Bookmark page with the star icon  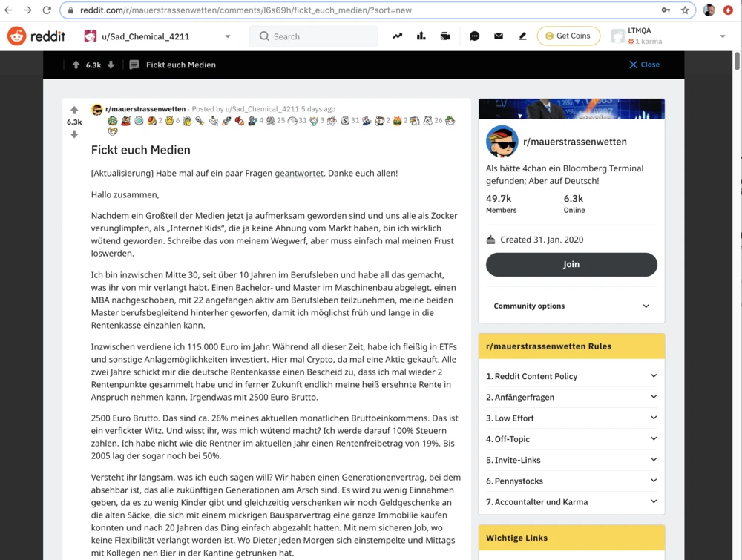[x=685, y=10]
